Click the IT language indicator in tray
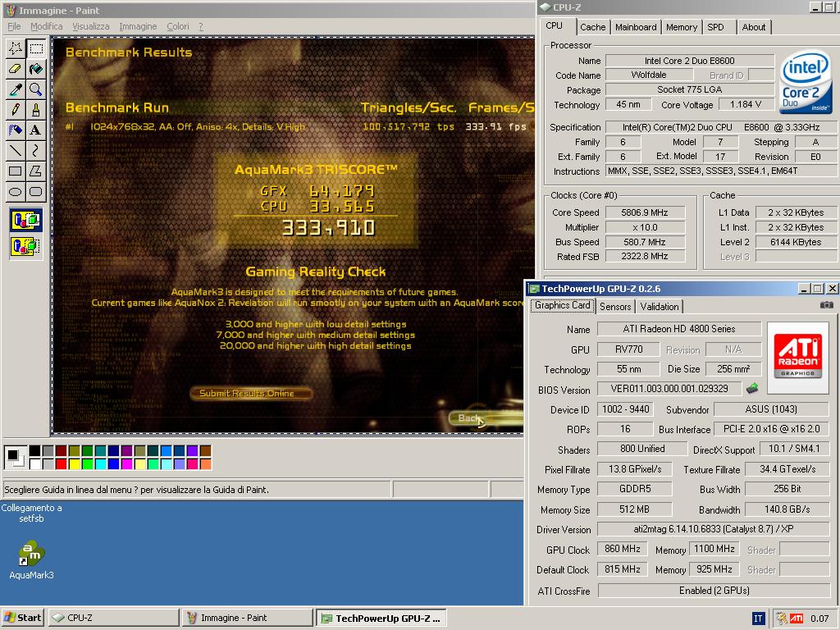The image size is (840, 630). 758,619
